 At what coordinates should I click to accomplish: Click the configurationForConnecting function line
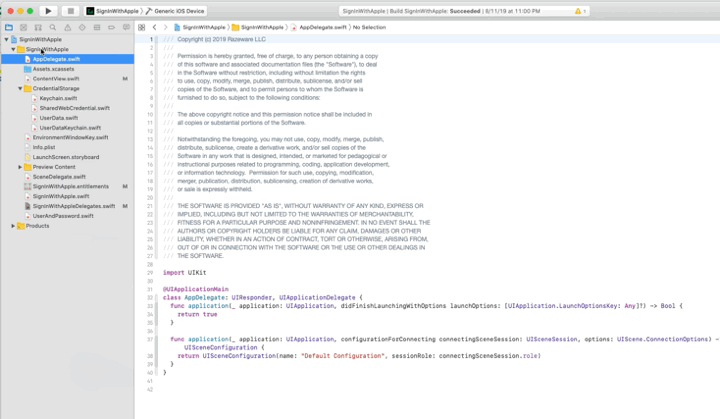click(x=444, y=339)
